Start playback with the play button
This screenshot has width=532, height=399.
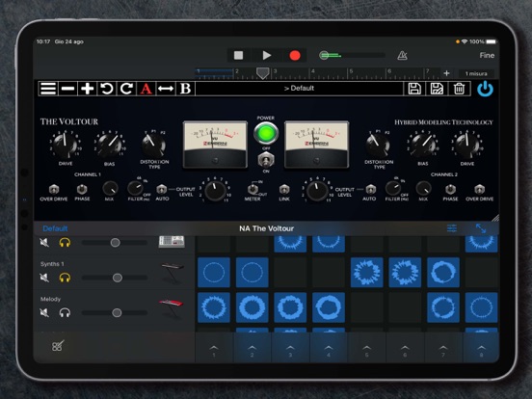coord(267,55)
